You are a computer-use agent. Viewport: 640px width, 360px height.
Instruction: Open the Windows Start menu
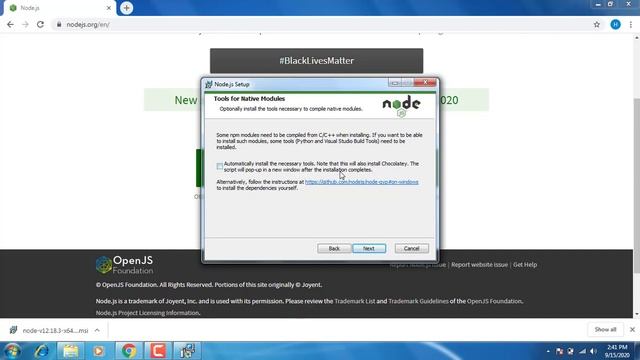pos(12,351)
